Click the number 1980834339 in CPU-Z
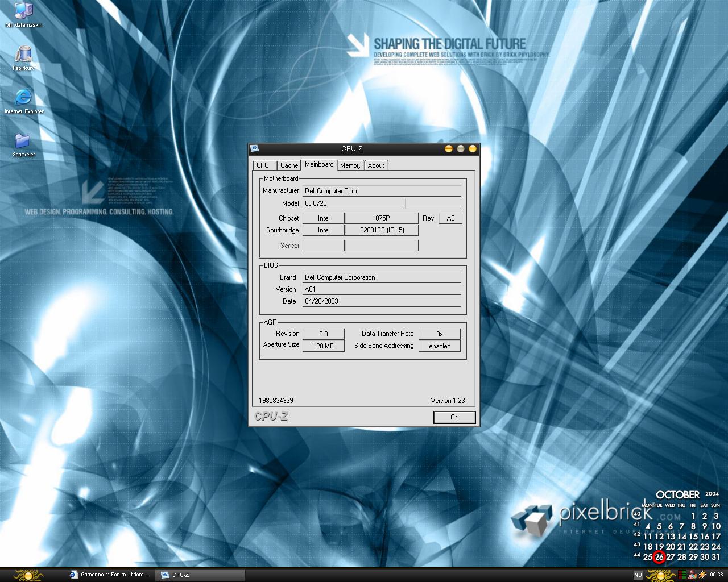The height and width of the screenshot is (582, 728). (276, 401)
